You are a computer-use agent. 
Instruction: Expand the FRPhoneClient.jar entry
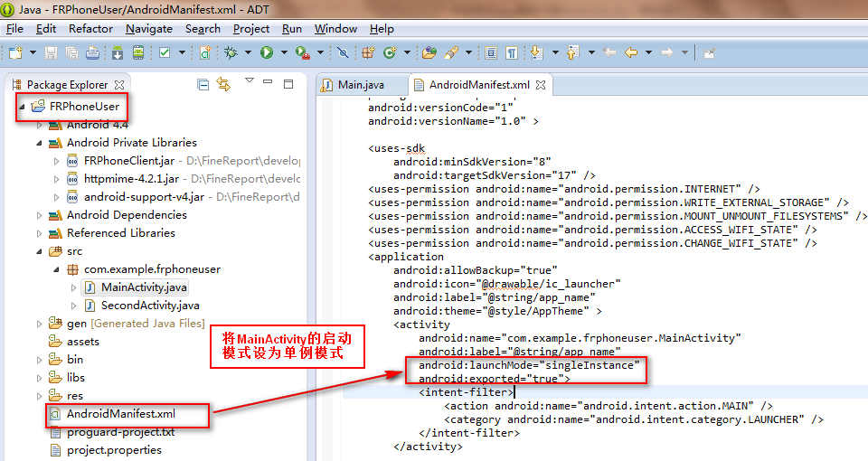[x=56, y=161]
